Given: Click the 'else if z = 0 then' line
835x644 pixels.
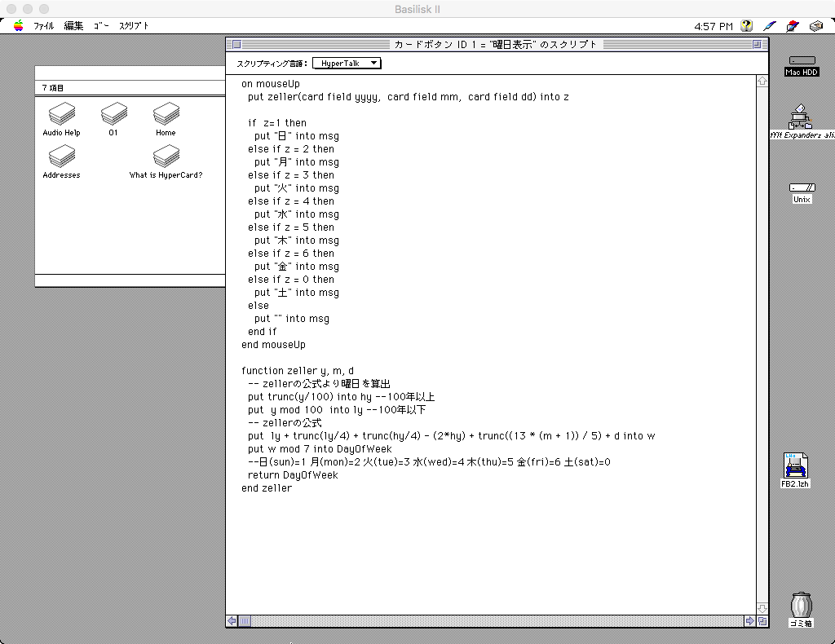Looking at the screenshot, I should [291, 280].
